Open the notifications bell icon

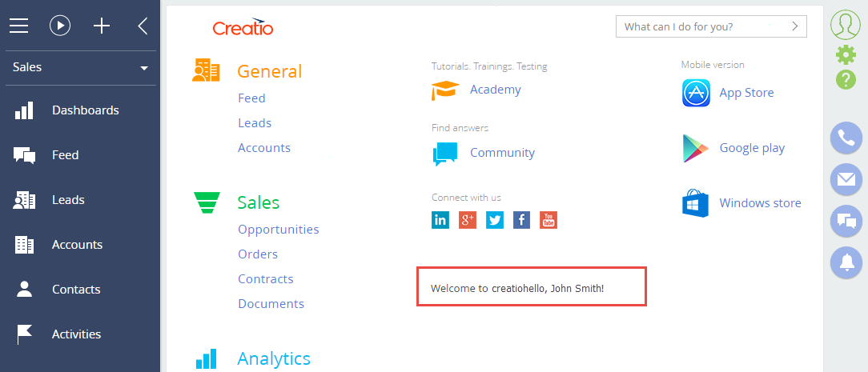click(846, 262)
